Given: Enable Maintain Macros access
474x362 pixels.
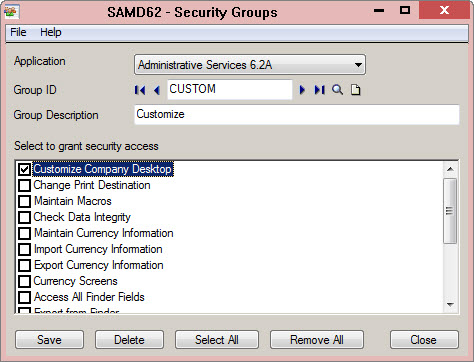Looking at the screenshot, I should pyautogui.click(x=24, y=201).
